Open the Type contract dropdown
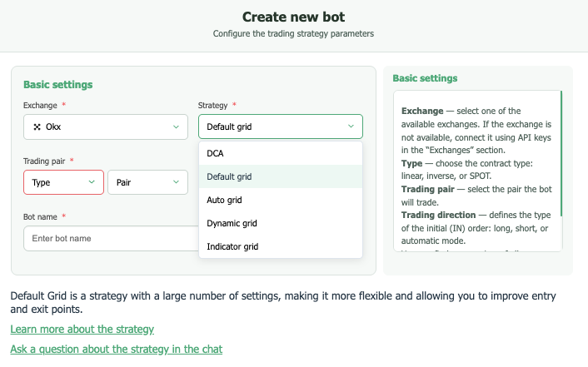588x367 pixels. click(x=63, y=182)
